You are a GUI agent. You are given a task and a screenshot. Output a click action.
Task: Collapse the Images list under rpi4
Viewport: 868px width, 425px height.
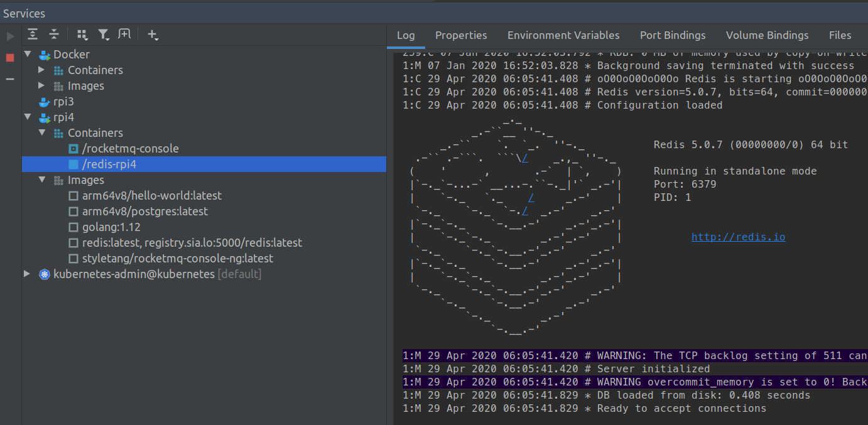pyautogui.click(x=41, y=180)
